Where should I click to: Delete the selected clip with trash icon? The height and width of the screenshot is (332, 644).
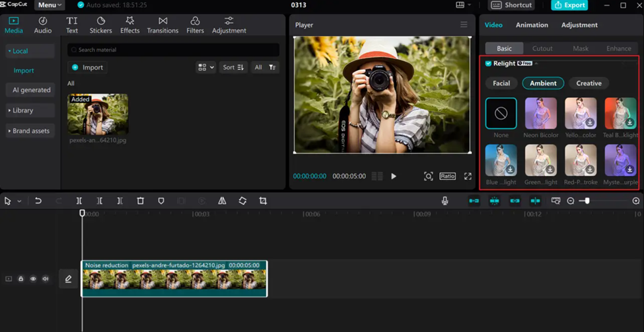click(140, 201)
